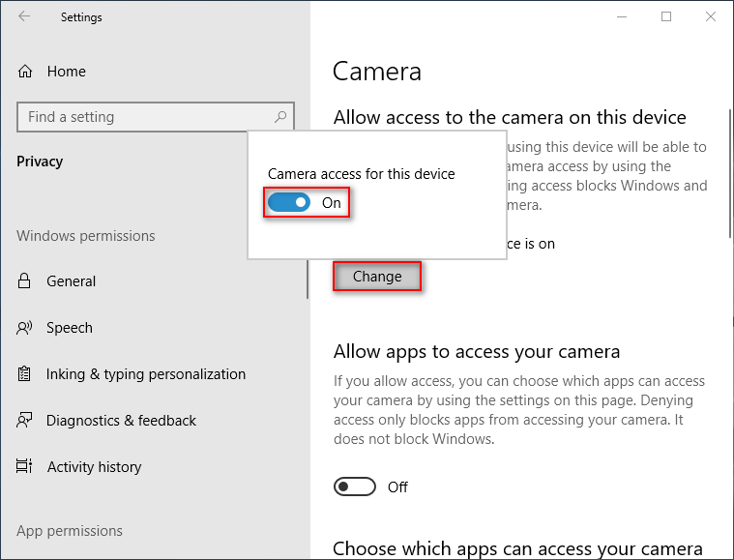Click the Camera page heading

click(x=377, y=72)
